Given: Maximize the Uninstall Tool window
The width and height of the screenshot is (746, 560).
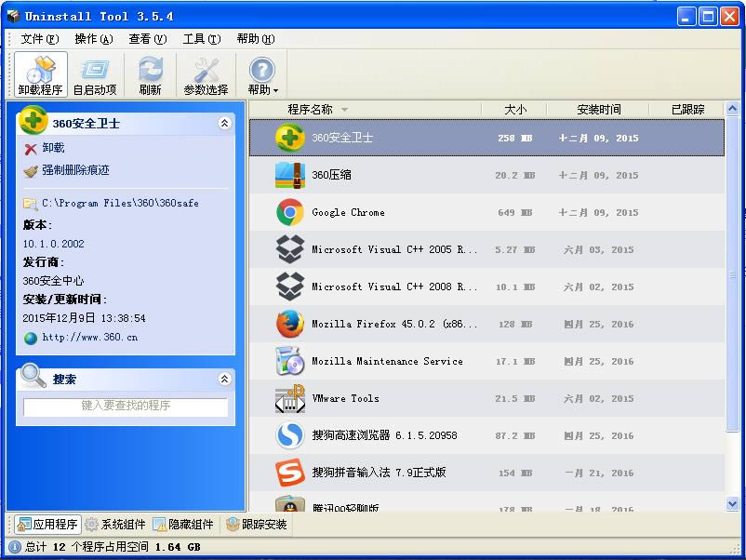Looking at the screenshot, I should click(x=708, y=17).
